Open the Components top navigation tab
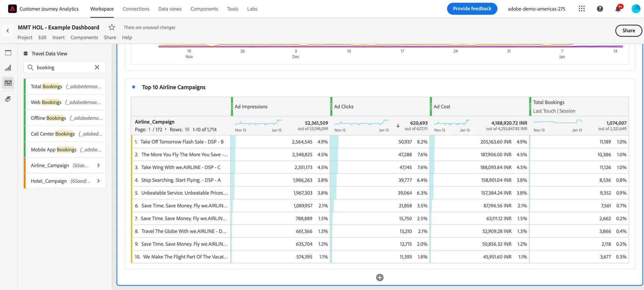Image resolution: width=644 pixels, height=290 pixels. [204, 9]
